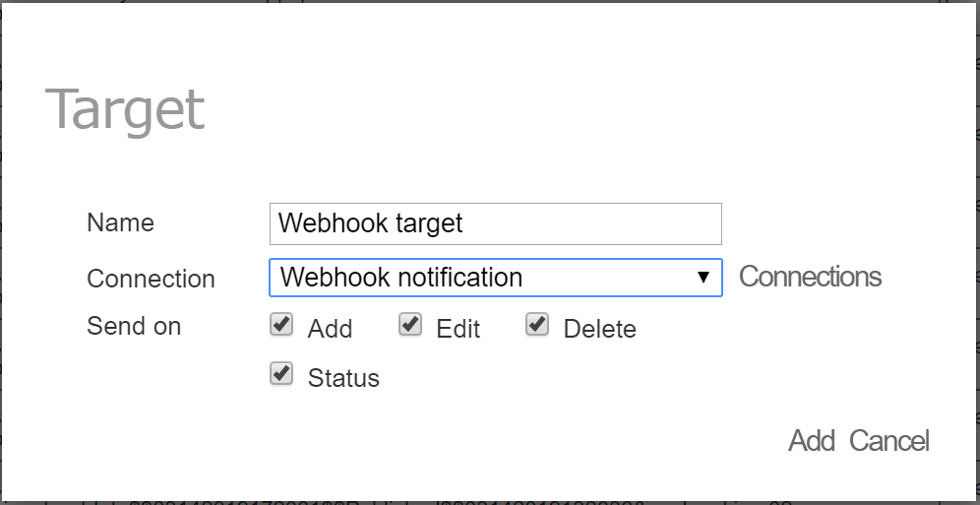
Task: Click the Name input field
Action: click(496, 223)
